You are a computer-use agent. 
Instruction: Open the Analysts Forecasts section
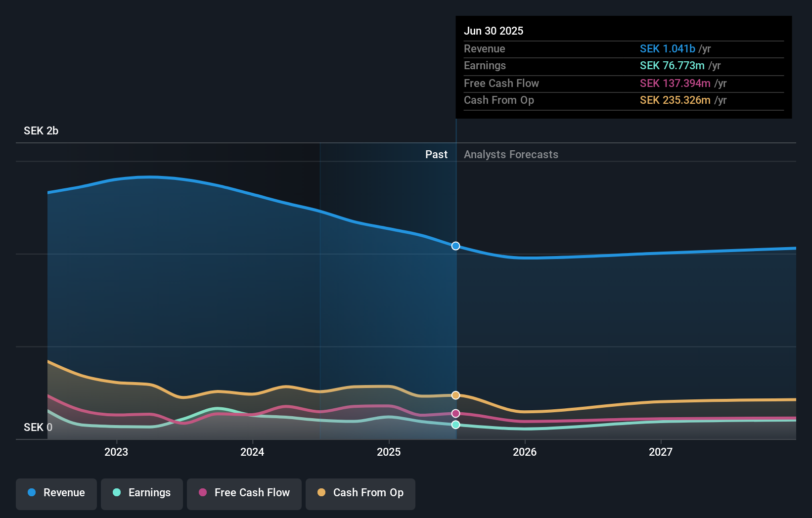[511, 154]
